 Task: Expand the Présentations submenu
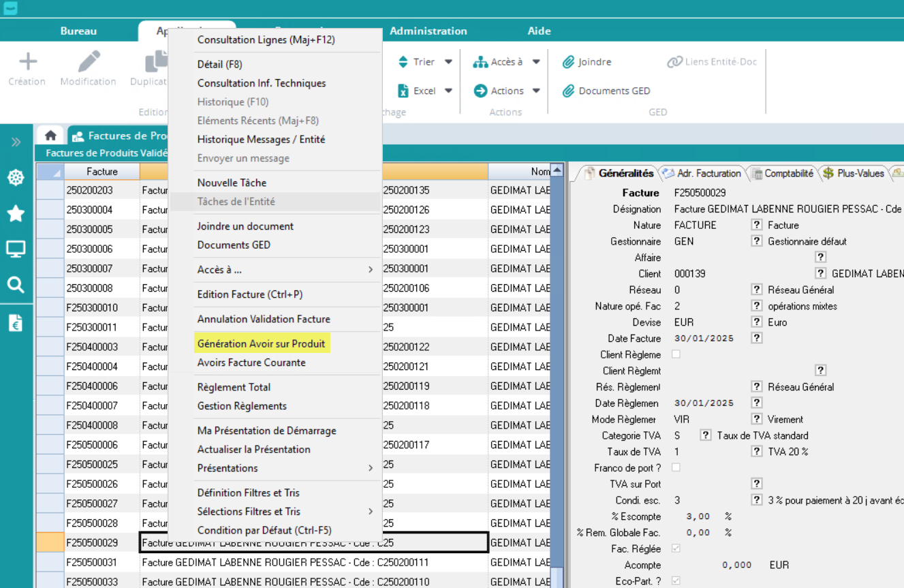(x=371, y=468)
